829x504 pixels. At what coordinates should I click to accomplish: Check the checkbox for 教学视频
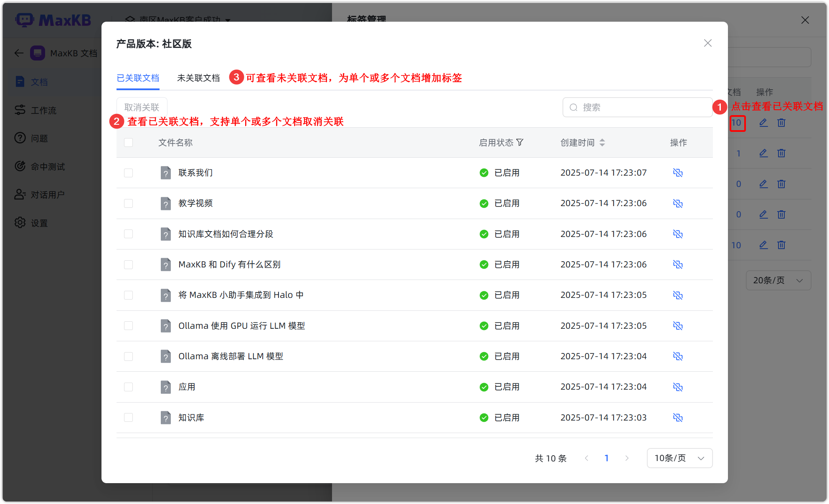128,203
